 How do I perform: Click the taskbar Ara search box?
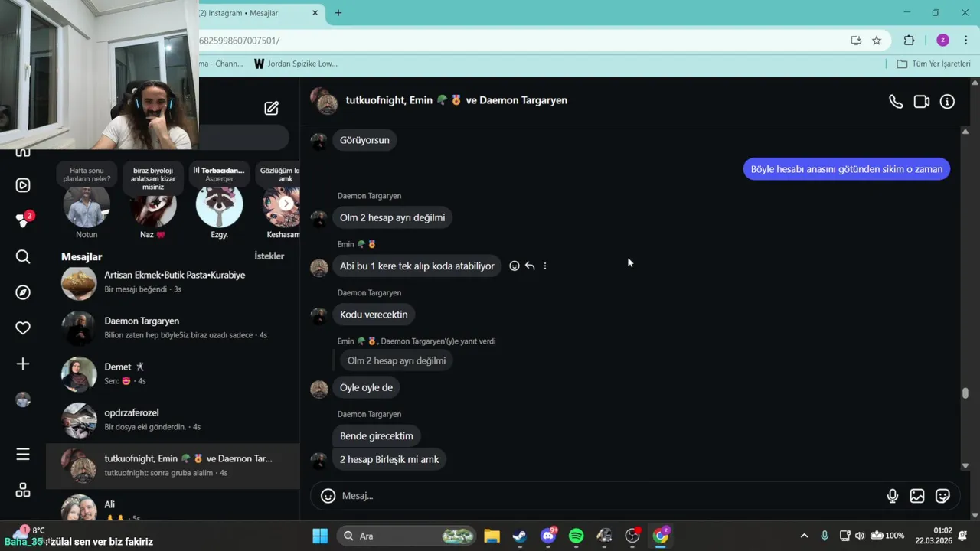click(407, 536)
